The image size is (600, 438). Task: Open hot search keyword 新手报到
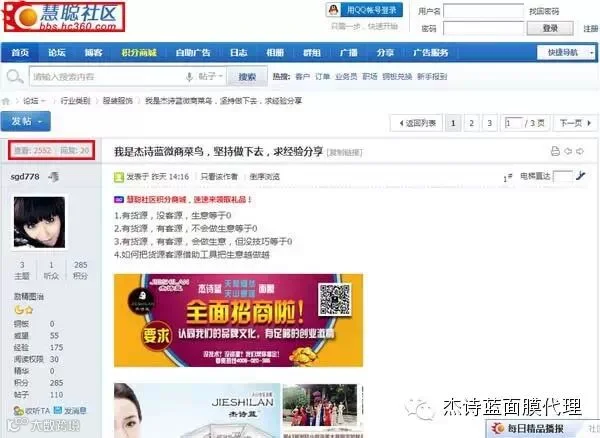432,77
